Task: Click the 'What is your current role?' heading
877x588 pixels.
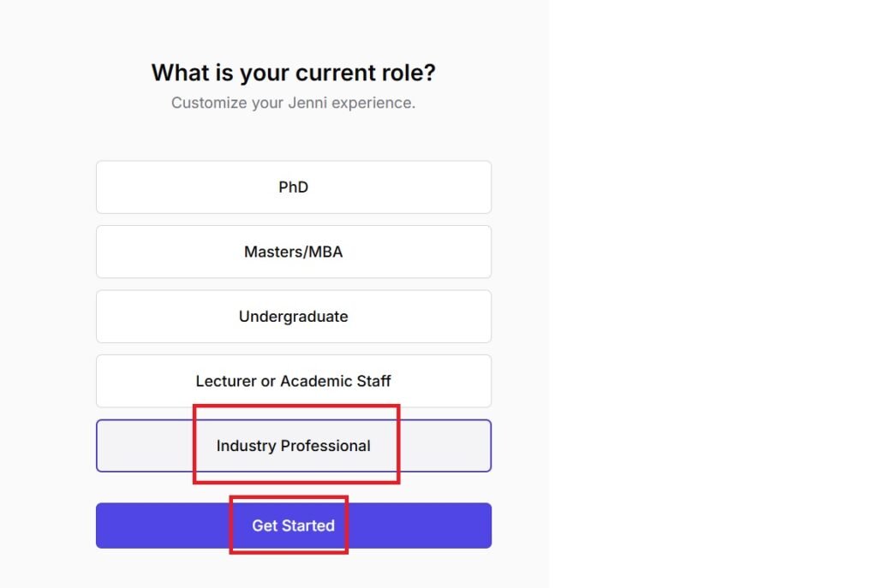Action: (293, 73)
